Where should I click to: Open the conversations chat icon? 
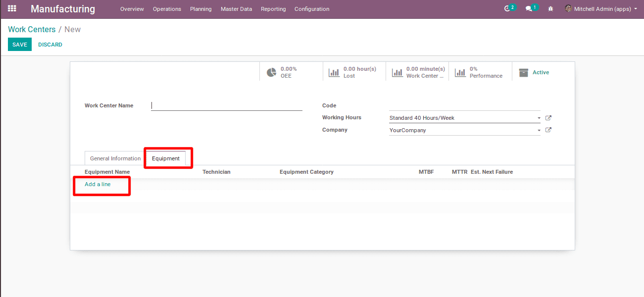point(529,9)
